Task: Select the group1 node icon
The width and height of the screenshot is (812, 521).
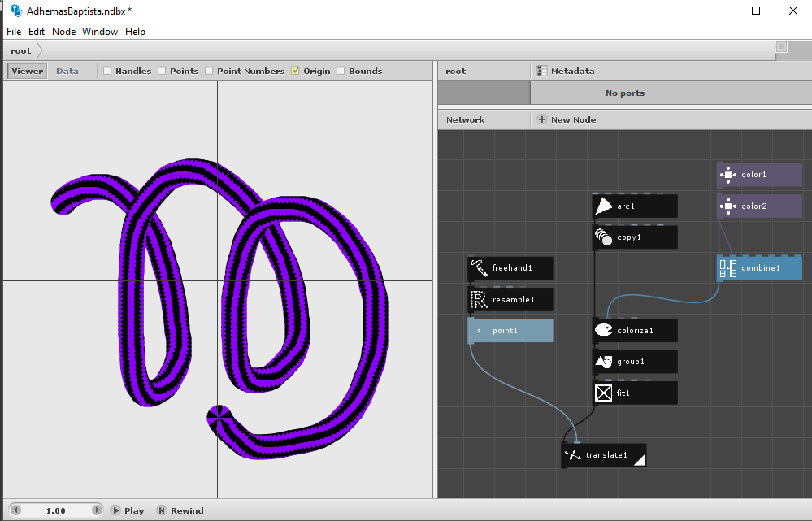Action: (x=603, y=362)
